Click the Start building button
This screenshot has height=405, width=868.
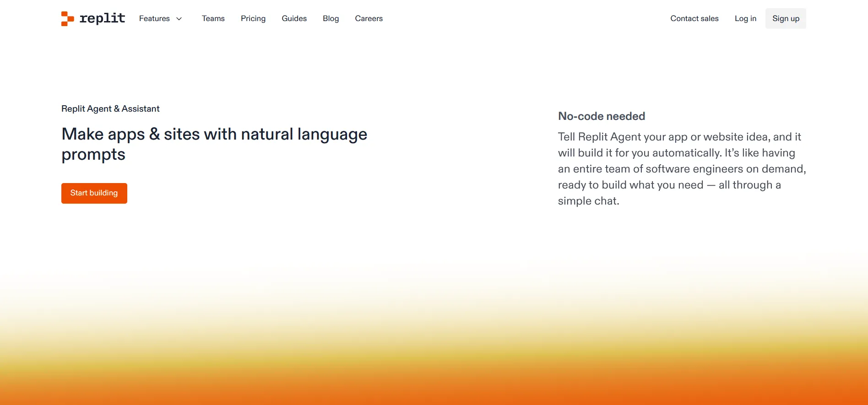94,194
